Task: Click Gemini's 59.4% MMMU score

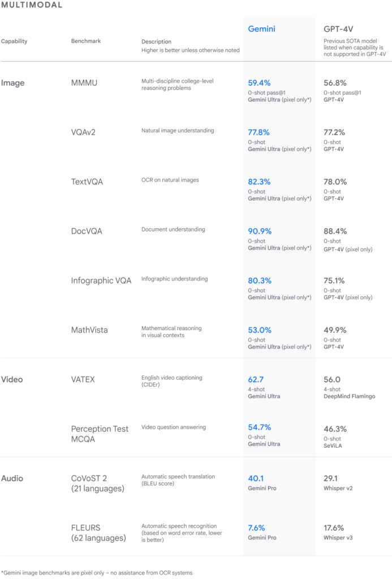Action: 259,83
